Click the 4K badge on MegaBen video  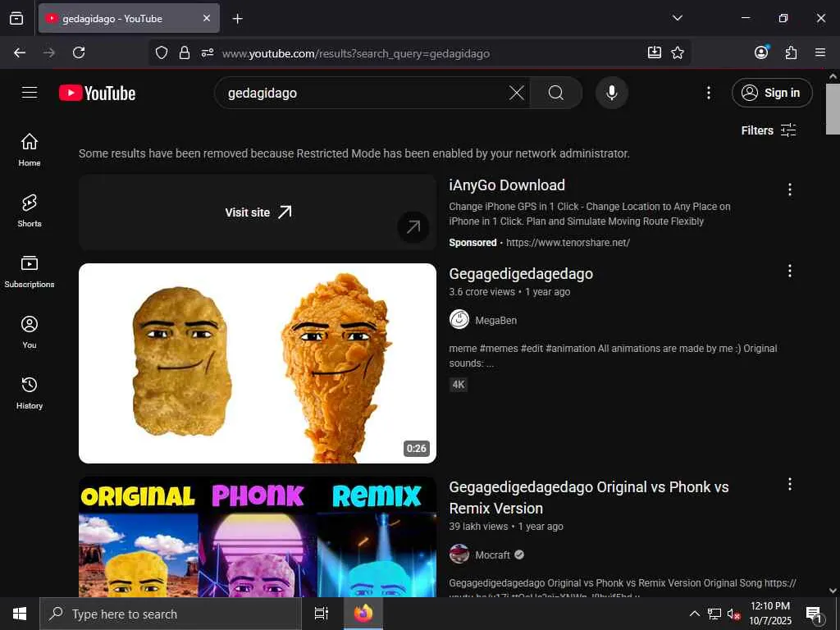click(x=459, y=384)
